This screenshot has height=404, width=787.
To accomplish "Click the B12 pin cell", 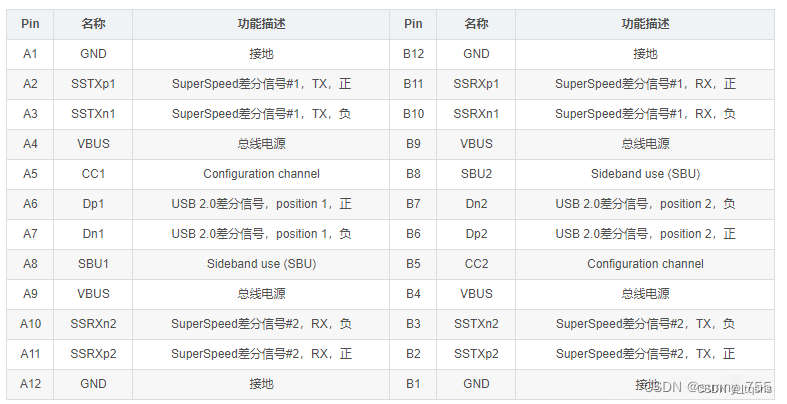I will [x=413, y=54].
